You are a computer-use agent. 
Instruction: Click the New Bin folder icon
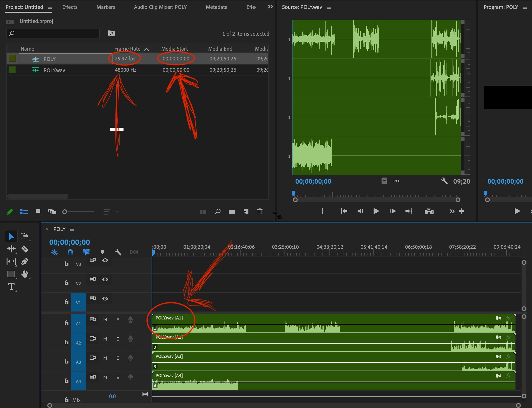coord(232,211)
